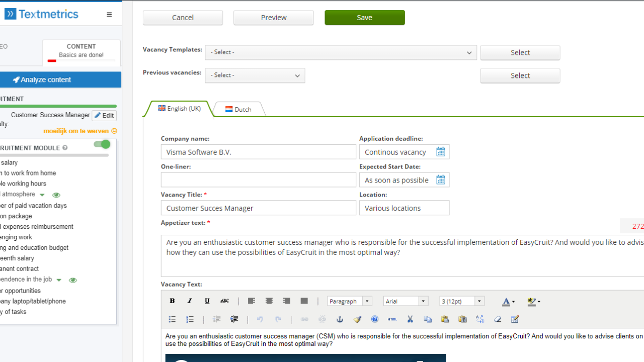Click the sidebar hamburger menu icon
Screen dimensions: 644x362
point(109,14)
